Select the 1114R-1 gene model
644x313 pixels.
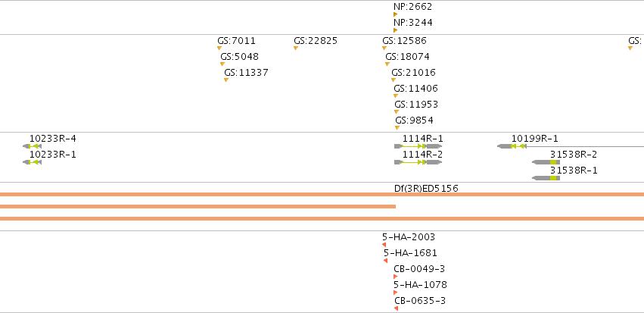pyautogui.click(x=418, y=146)
